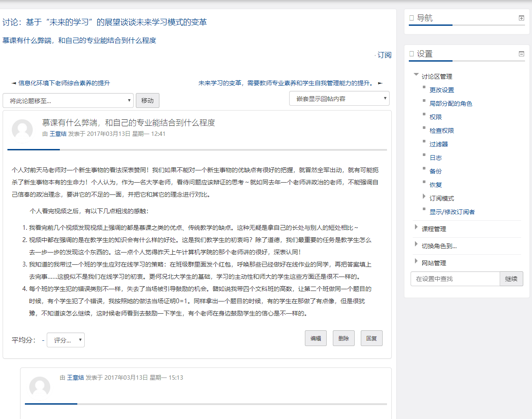
Task: Open the 权限 link
Action: click(x=435, y=117)
